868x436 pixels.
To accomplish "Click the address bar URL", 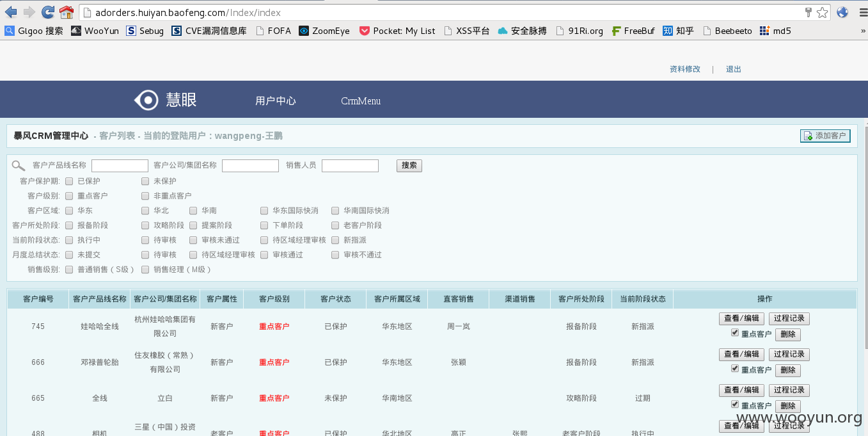I will [x=187, y=12].
